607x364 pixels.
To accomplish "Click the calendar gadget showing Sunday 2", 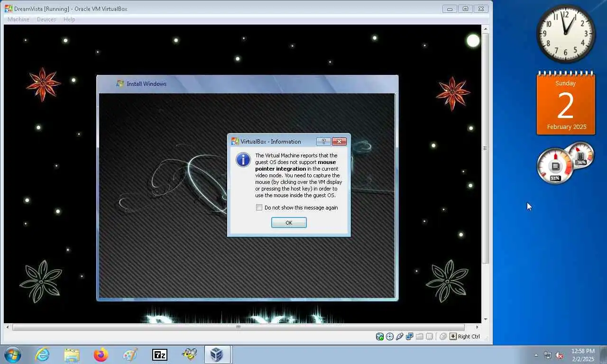I will [x=565, y=103].
